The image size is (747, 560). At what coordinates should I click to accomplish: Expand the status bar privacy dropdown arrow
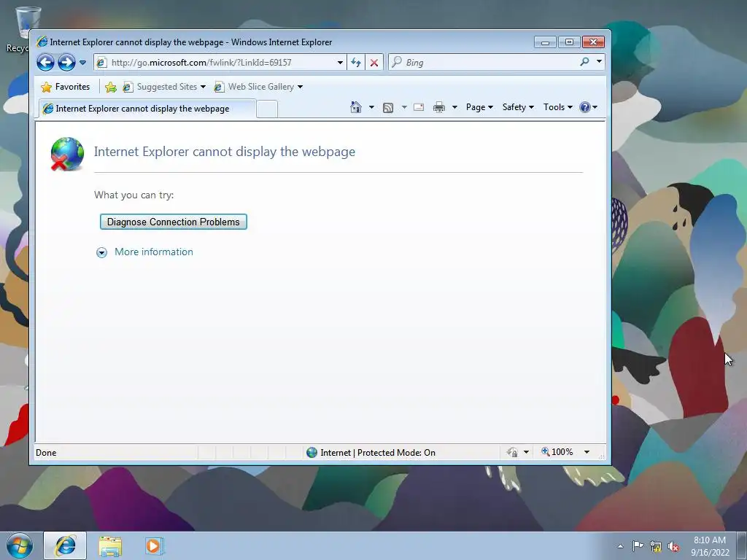pyautogui.click(x=526, y=452)
